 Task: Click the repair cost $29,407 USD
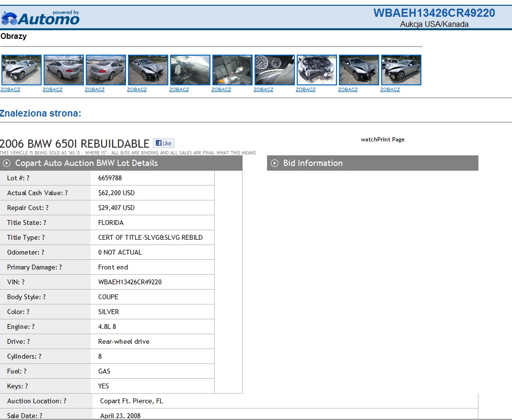[x=116, y=208]
